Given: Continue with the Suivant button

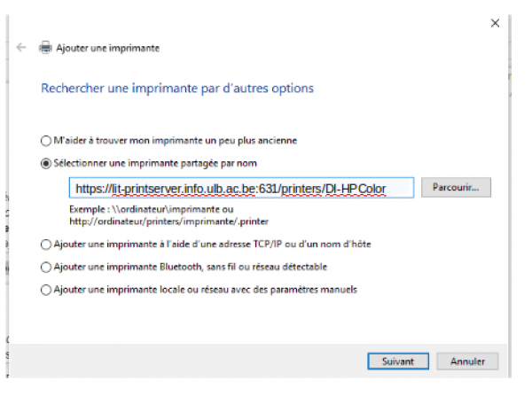Looking at the screenshot, I should point(397,361).
